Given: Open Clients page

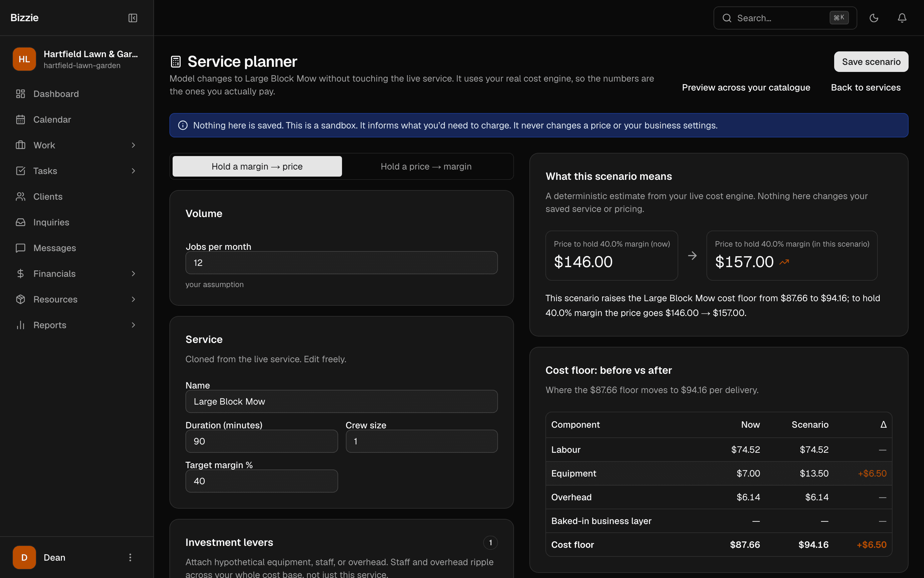Looking at the screenshot, I should (x=76, y=197).
